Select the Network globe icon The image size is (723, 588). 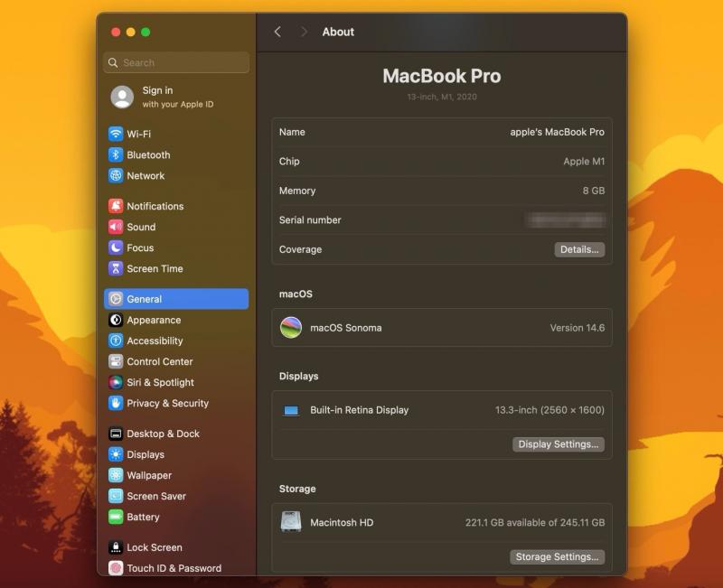point(116,175)
